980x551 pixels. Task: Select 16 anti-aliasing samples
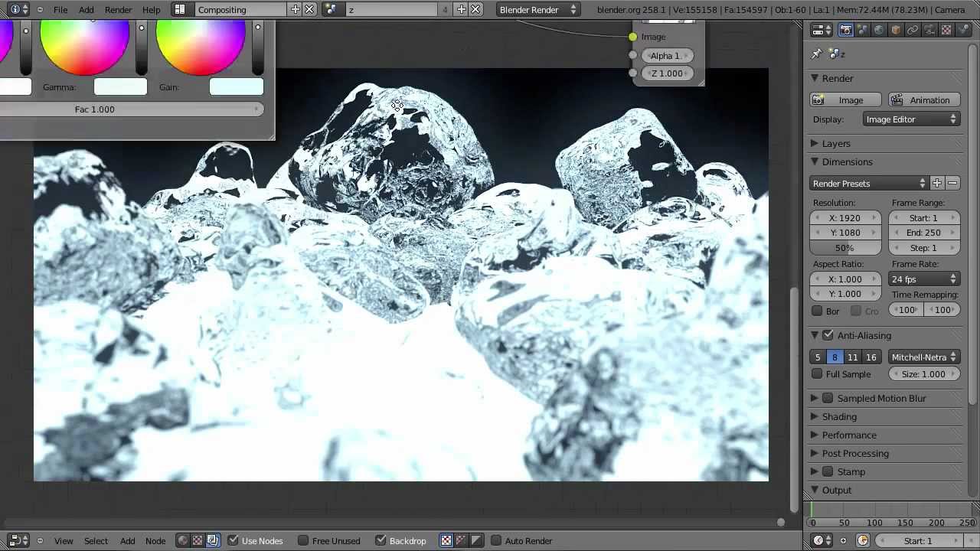point(871,357)
